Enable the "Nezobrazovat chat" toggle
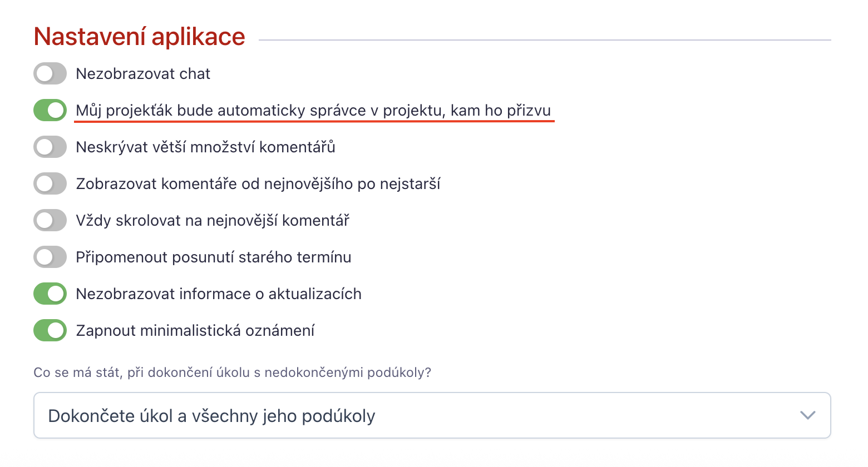 click(50, 73)
